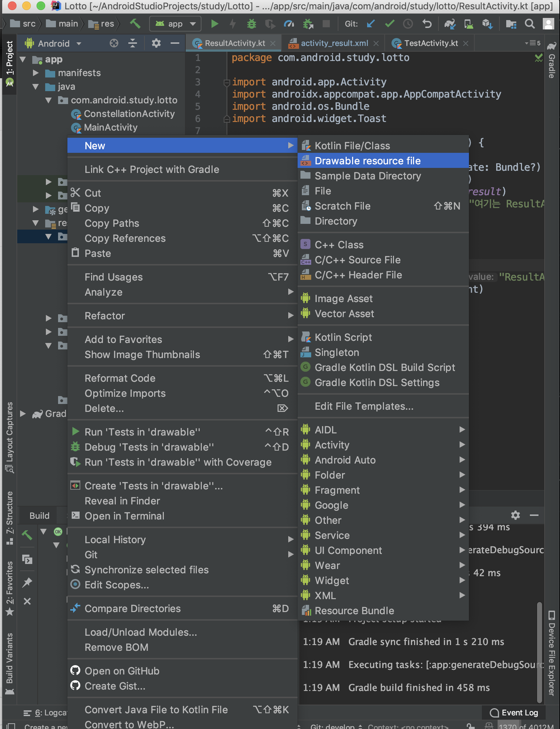Click the event log vertical scrollbar
The width and height of the screenshot is (560, 729).
coord(539,652)
